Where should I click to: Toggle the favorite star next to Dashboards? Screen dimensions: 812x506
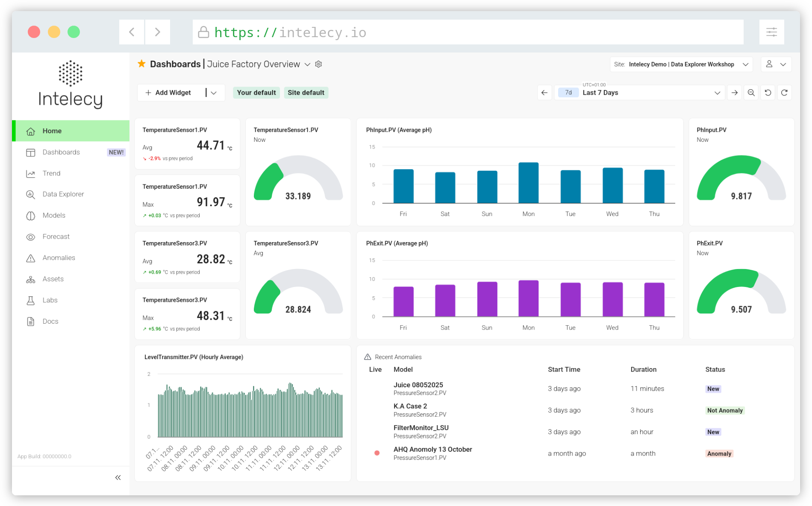(x=141, y=64)
